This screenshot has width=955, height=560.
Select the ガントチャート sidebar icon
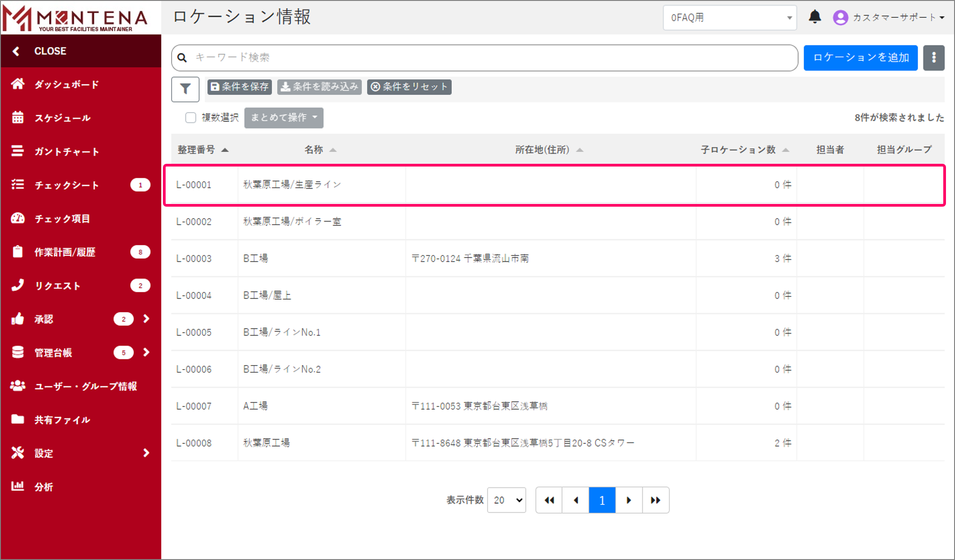pos(18,151)
